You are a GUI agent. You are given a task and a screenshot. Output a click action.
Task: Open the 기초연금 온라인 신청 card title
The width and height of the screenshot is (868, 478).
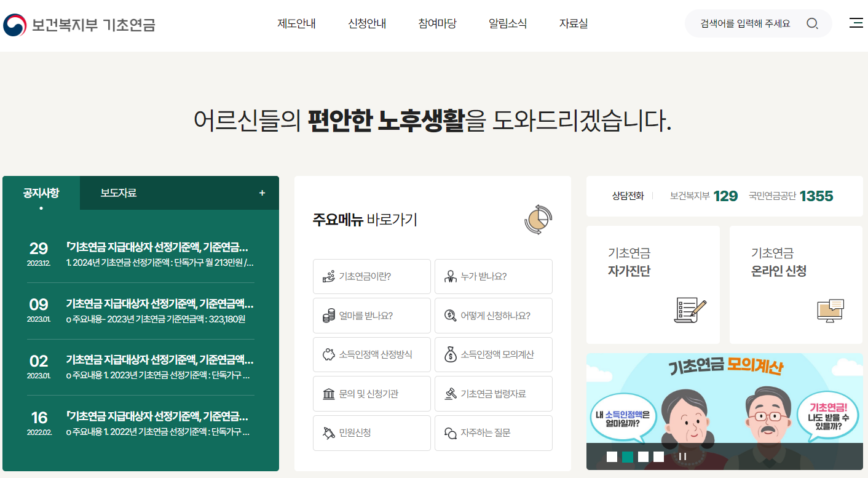click(x=779, y=262)
